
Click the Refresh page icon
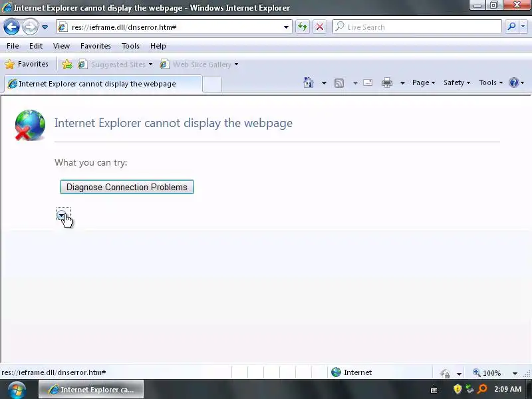click(303, 27)
